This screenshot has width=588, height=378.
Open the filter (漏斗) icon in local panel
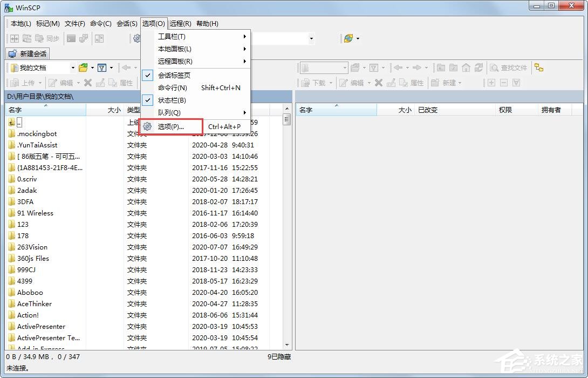point(102,68)
